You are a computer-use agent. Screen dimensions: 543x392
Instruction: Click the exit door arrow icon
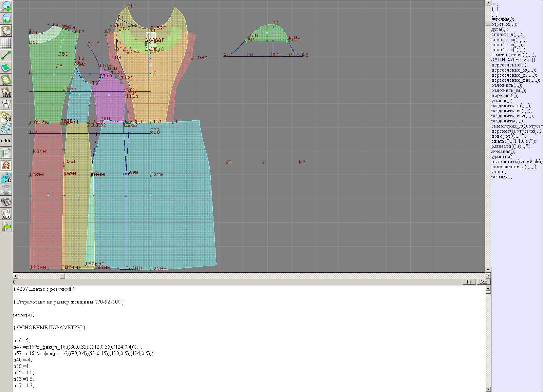pos(6,226)
